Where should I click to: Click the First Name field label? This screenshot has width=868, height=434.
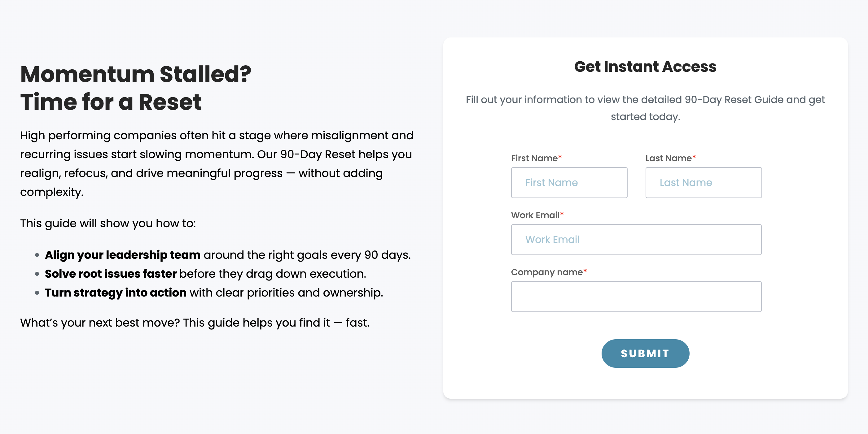pos(534,158)
